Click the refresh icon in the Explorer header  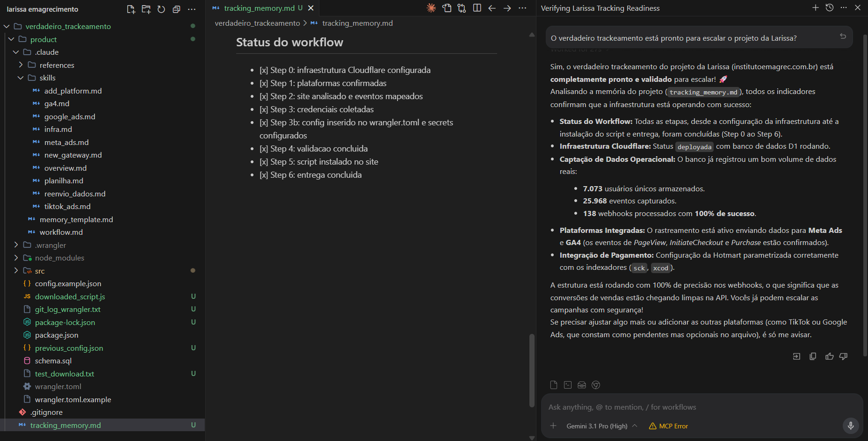(161, 9)
